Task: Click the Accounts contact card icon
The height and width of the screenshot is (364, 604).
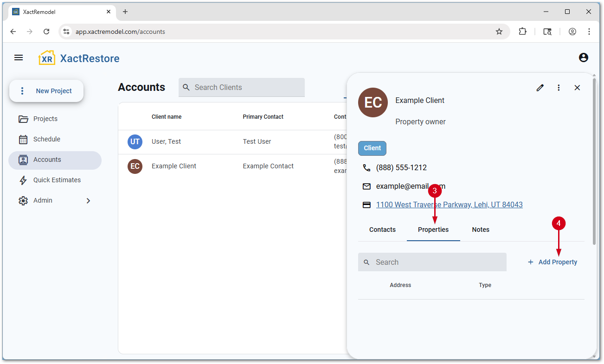Action: coord(23,160)
